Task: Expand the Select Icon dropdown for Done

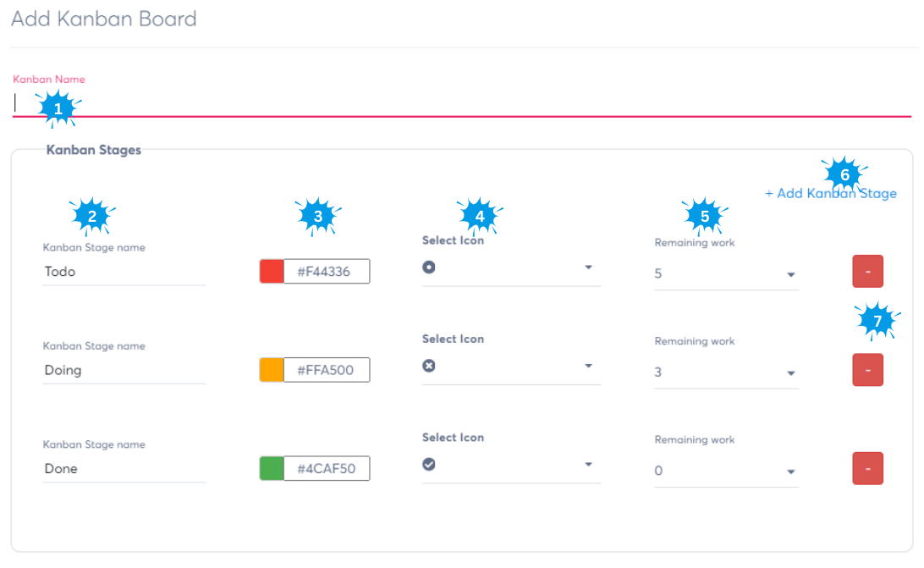Action: click(588, 465)
